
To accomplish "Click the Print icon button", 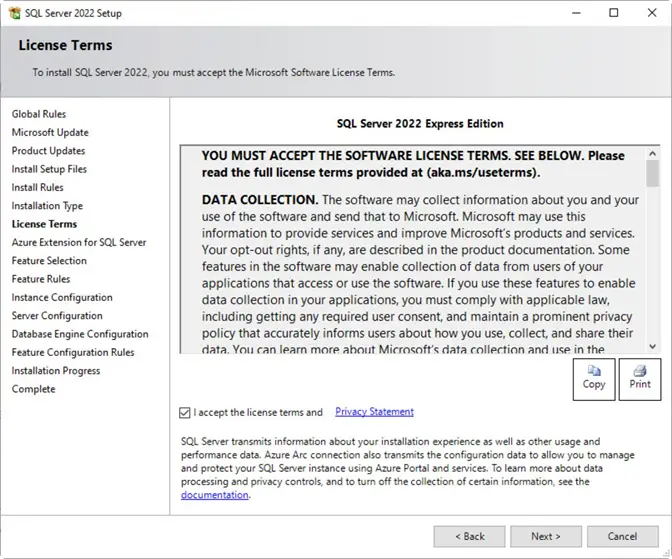I will 640,378.
